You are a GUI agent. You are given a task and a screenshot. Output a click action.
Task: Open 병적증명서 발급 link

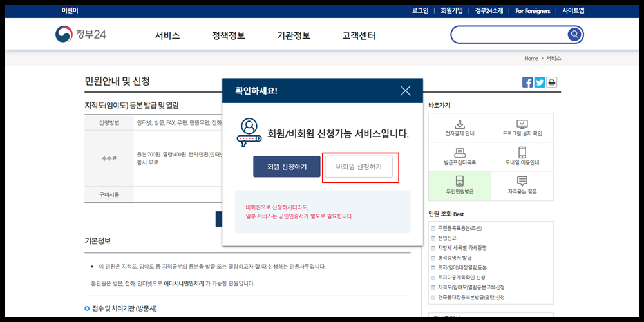point(454,258)
